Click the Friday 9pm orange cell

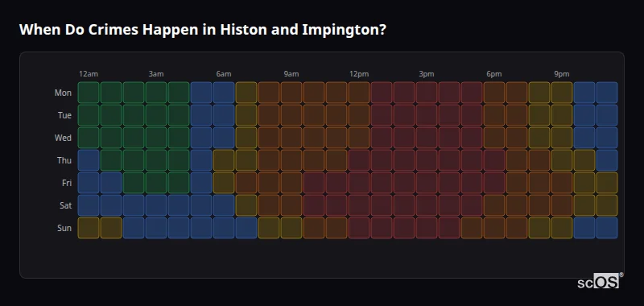561,183
